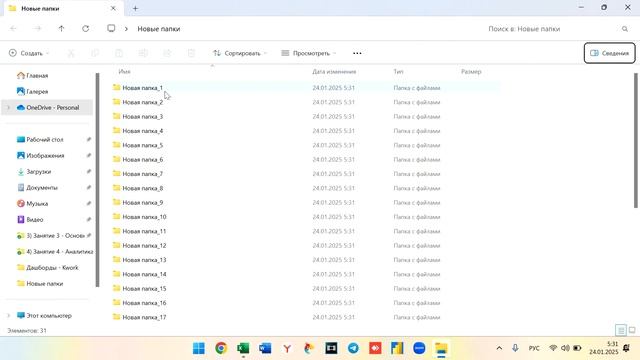640x360 pixels.
Task: Sort by the Имя column header
Action: point(124,71)
